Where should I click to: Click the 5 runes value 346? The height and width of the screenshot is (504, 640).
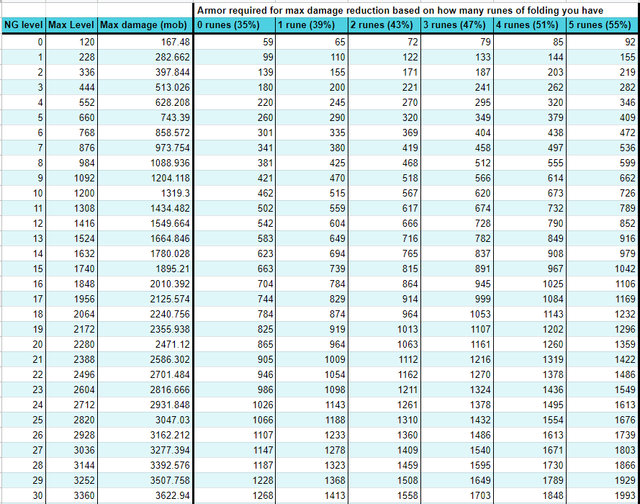[602, 102]
